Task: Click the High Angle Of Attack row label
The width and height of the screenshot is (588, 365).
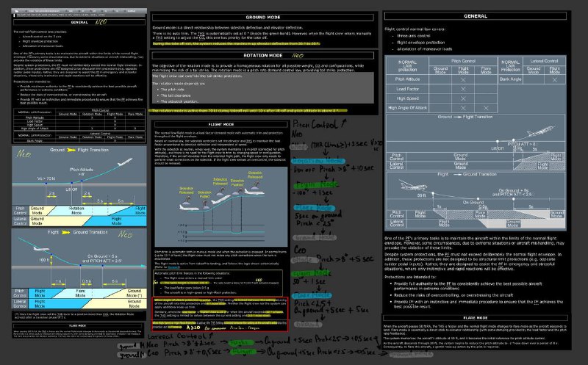Action: point(407,108)
